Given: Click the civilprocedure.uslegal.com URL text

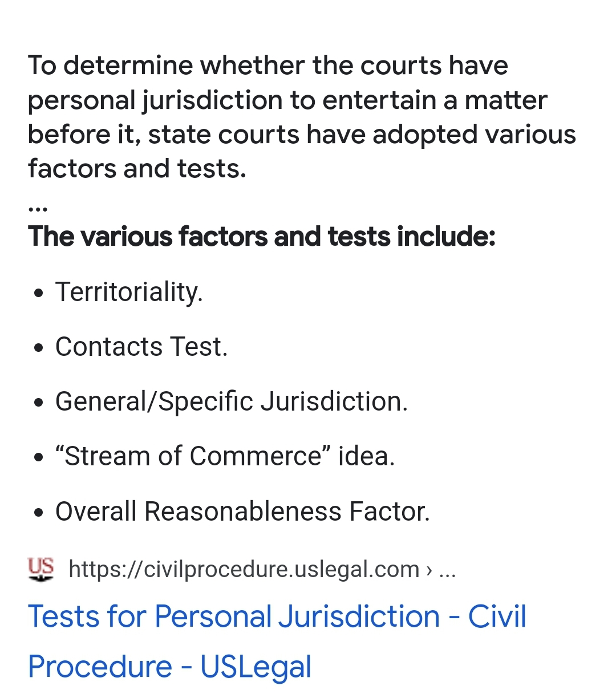Looking at the screenshot, I should click(x=244, y=569).
